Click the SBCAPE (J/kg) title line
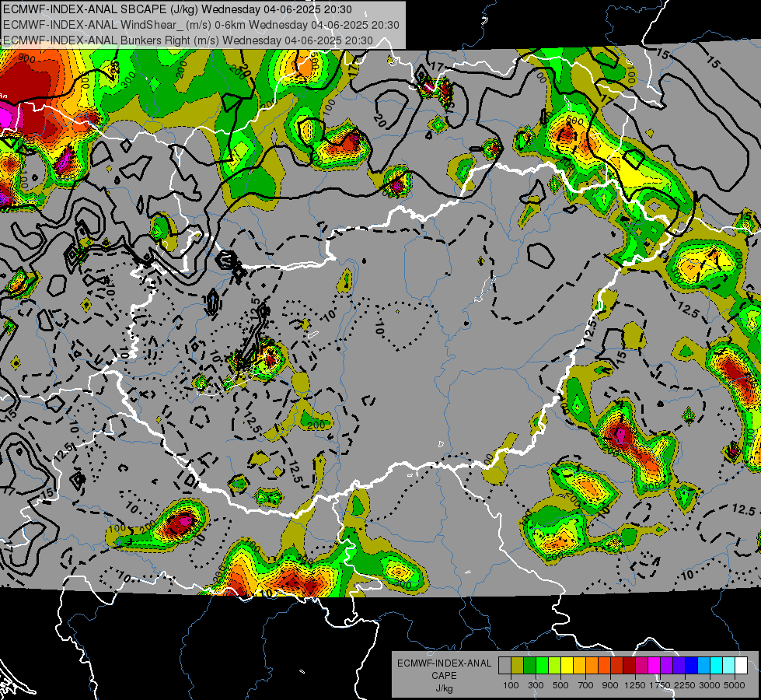761x700 pixels. [x=177, y=9]
